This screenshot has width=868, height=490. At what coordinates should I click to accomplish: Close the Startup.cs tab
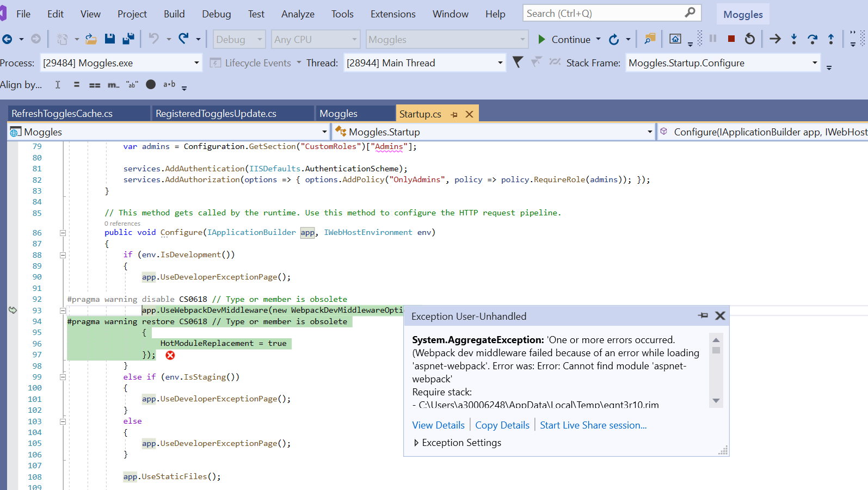469,114
